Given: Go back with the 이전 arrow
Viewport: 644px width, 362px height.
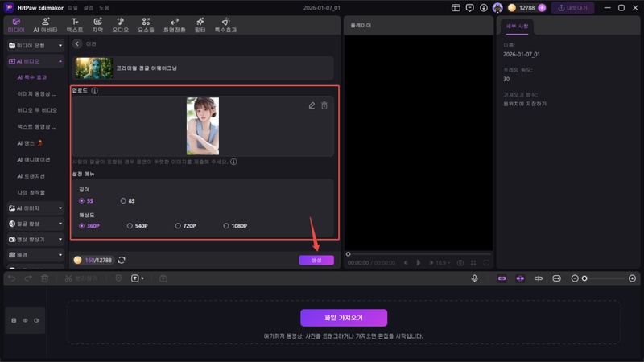Looking at the screenshot, I should pos(77,43).
